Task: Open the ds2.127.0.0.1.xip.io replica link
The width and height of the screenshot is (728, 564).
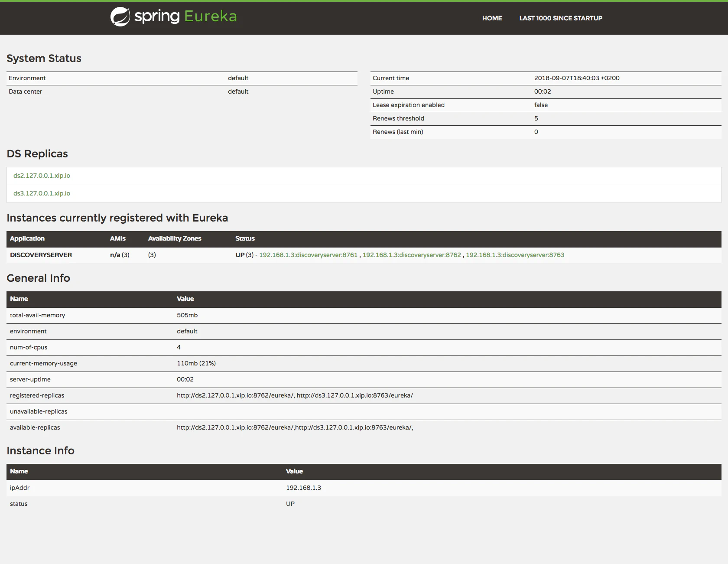Action: point(42,176)
